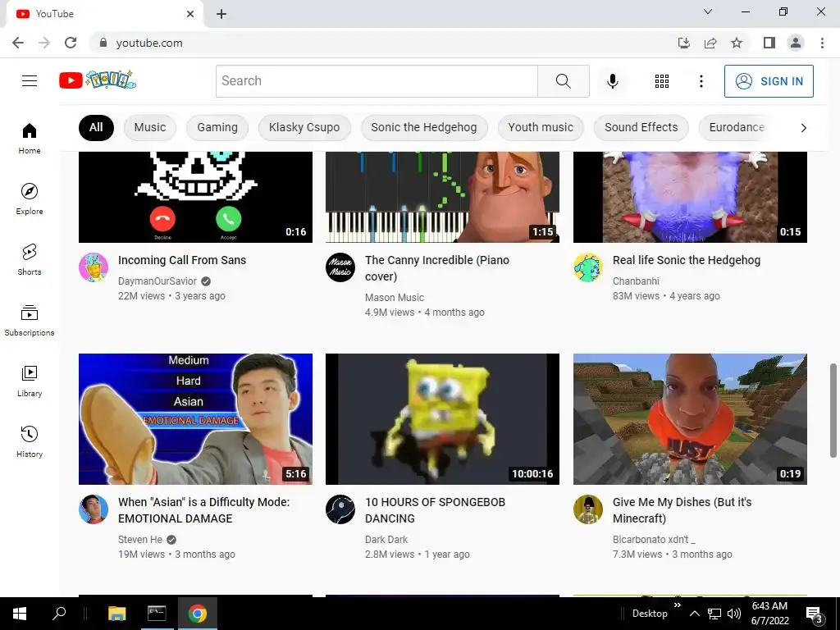Click the browser back arrow
Image resolution: width=840 pixels, height=630 pixels.
(x=18, y=43)
